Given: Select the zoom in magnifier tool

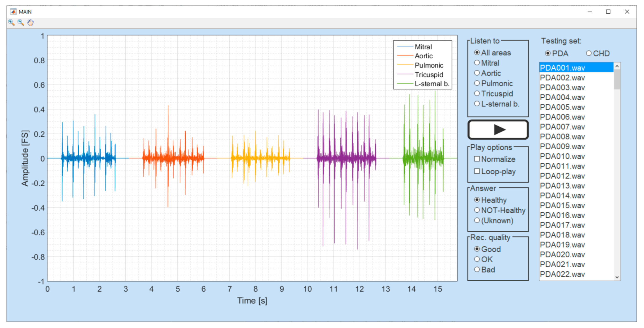Looking at the screenshot, I should click(11, 23).
